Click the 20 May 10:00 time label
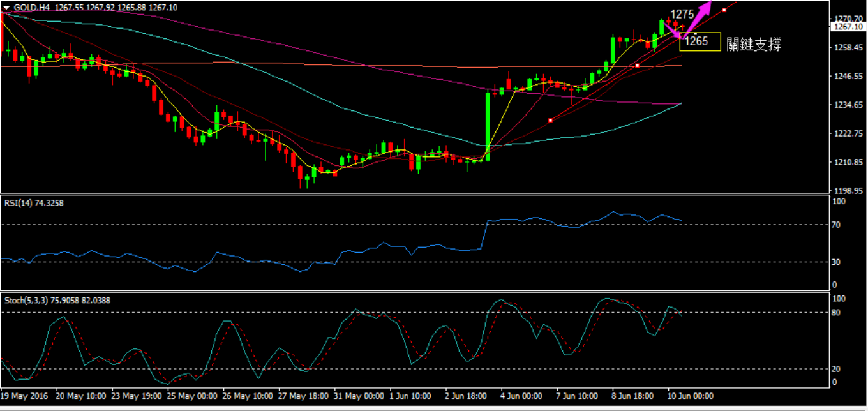 pos(82,396)
